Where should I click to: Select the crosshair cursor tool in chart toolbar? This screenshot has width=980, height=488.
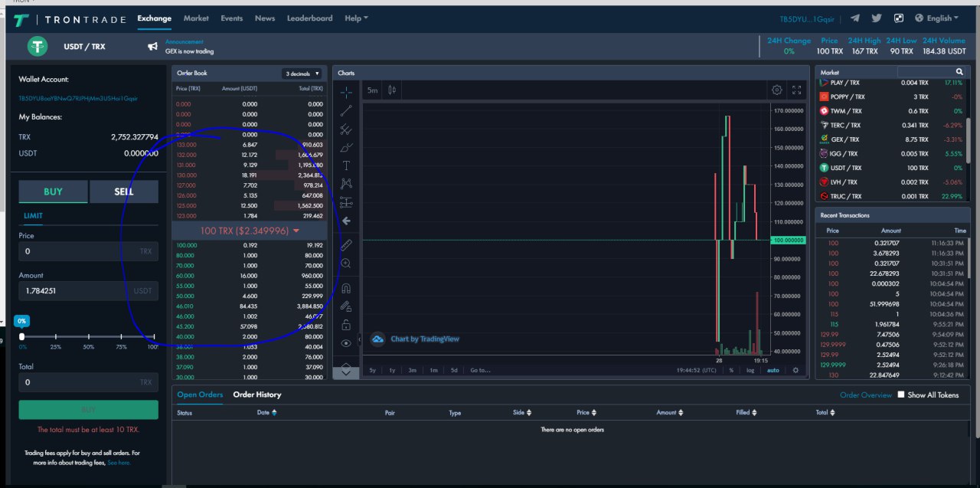coord(346,92)
